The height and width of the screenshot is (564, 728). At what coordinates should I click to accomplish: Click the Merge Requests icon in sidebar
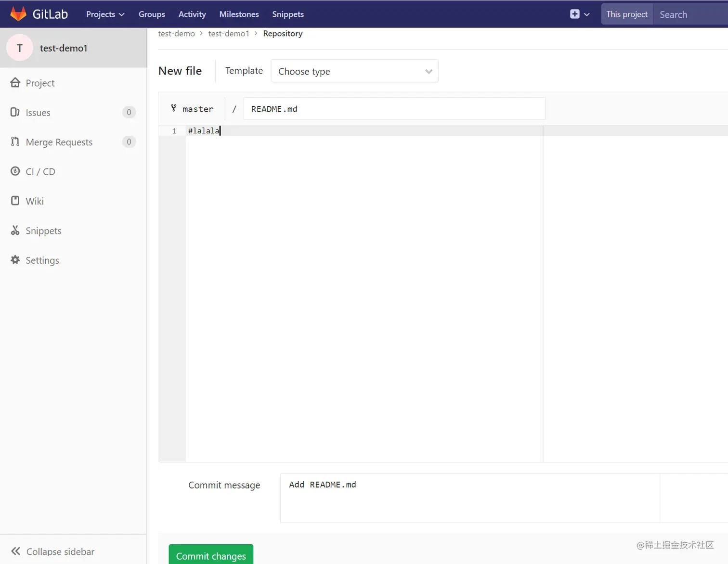15,141
